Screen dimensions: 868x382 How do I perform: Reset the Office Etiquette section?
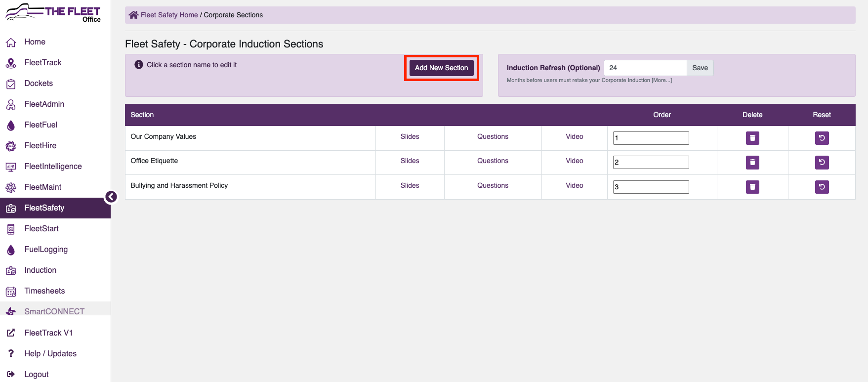click(822, 162)
